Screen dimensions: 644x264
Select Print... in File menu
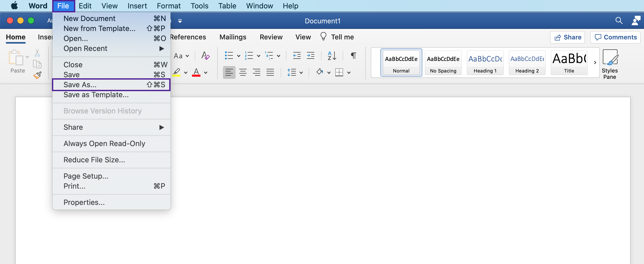click(111, 186)
